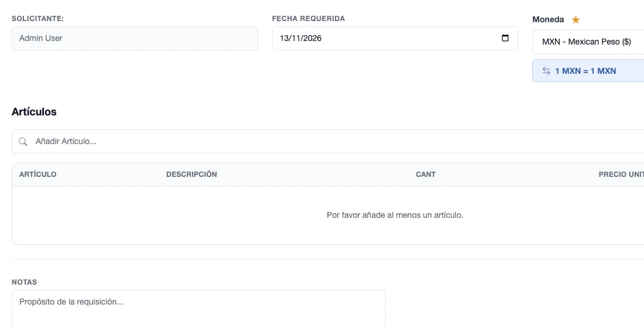Click the search magnifier in Añadir Artículo
The width and height of the screenshot is (644, 328).
[x=23, y=141]
